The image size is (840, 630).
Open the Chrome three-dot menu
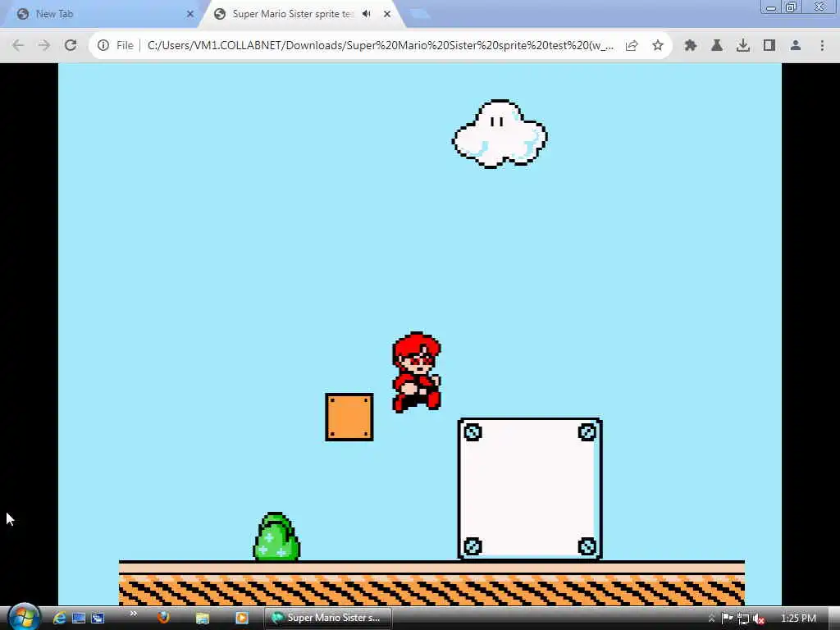click(x=822, y=46)
